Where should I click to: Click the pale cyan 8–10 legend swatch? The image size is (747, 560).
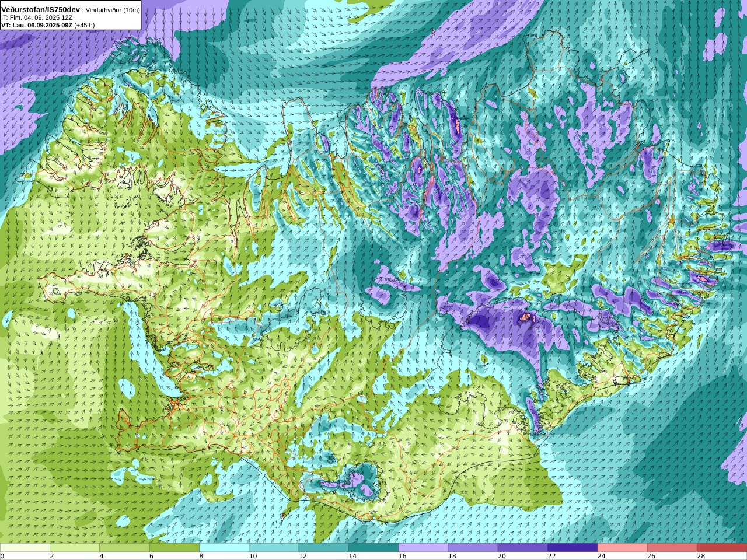224,548
